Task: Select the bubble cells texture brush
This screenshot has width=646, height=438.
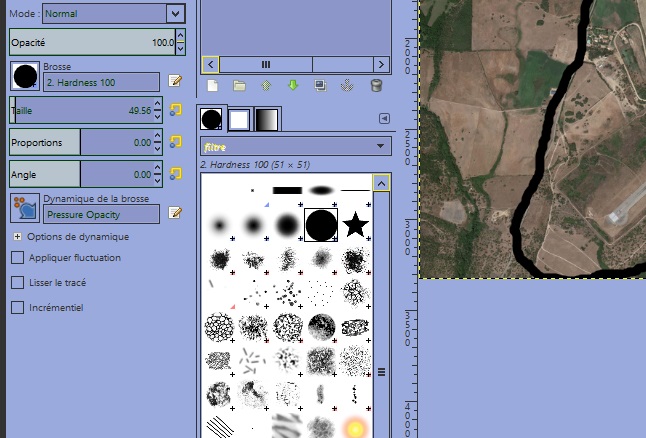Action: [219, 327]
